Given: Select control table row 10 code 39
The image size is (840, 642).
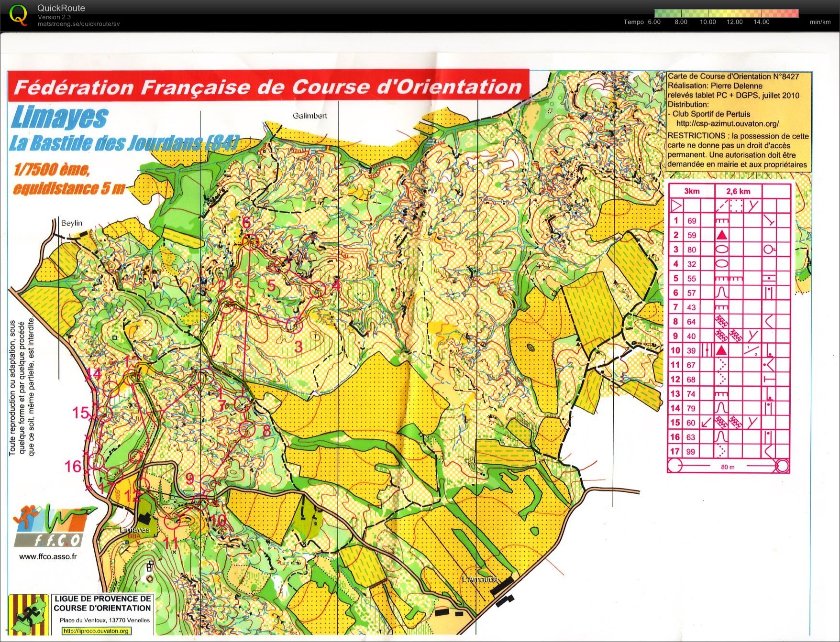Looking at the screenshot, I should pyautogui.click(x=692, y=350).
